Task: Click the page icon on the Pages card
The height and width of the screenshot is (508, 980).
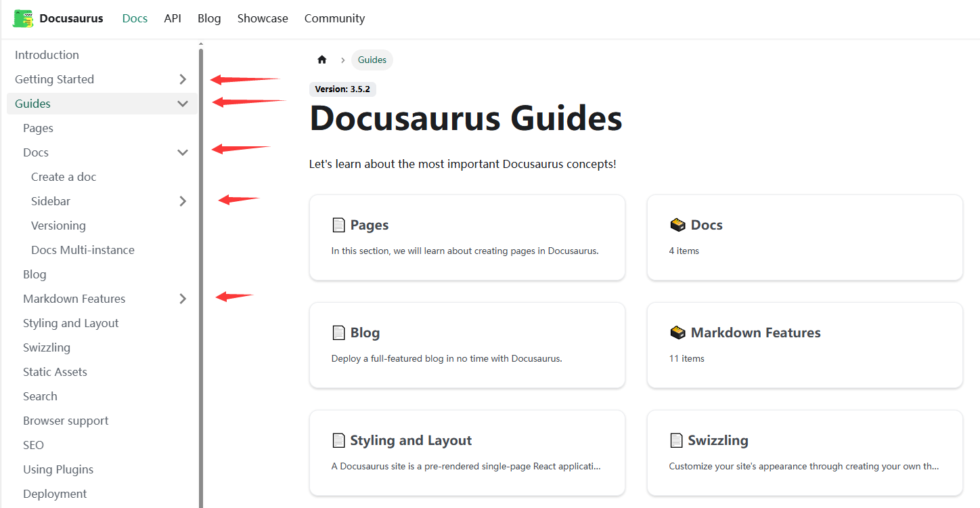Action: tap(338, 225)
